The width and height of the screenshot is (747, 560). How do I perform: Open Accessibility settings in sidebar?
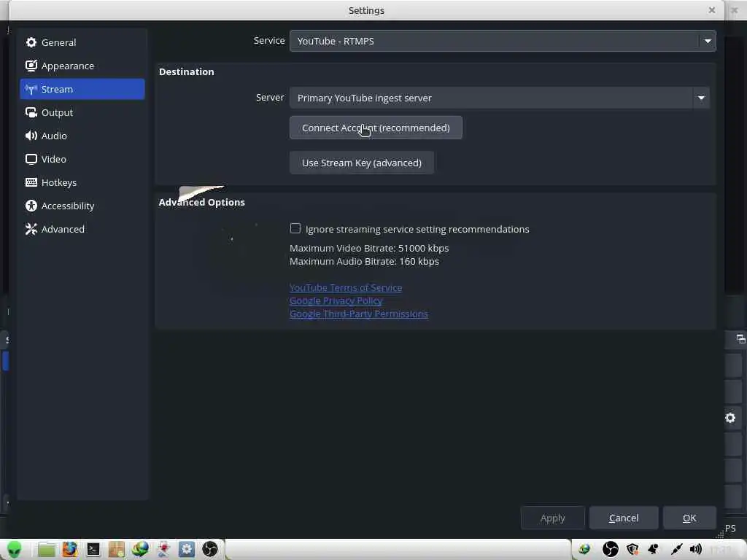pyautogui.click(x=82, y=206)
